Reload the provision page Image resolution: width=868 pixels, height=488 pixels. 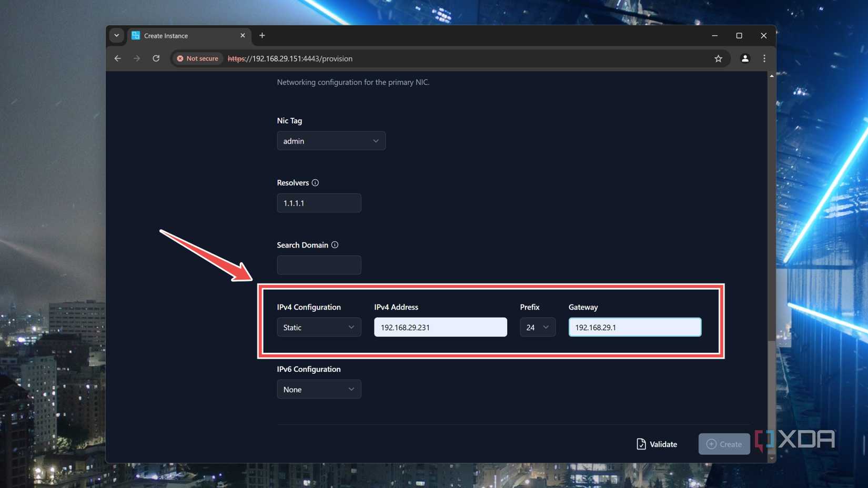coord(156,58)
